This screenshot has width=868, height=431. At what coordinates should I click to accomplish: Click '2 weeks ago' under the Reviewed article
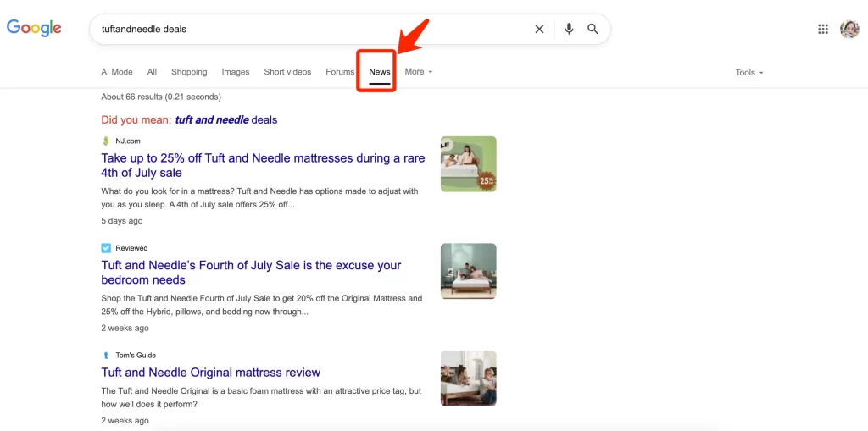pyautogui.click(x=125, y=328)
